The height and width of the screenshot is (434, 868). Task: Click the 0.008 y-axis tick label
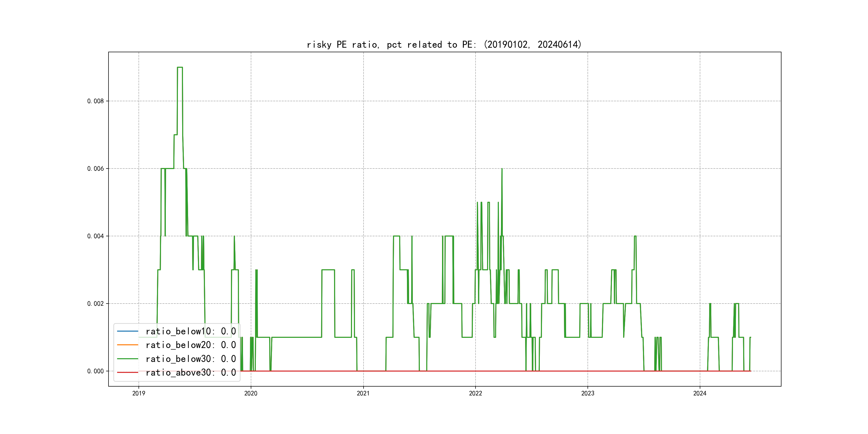tap(95, 101)
